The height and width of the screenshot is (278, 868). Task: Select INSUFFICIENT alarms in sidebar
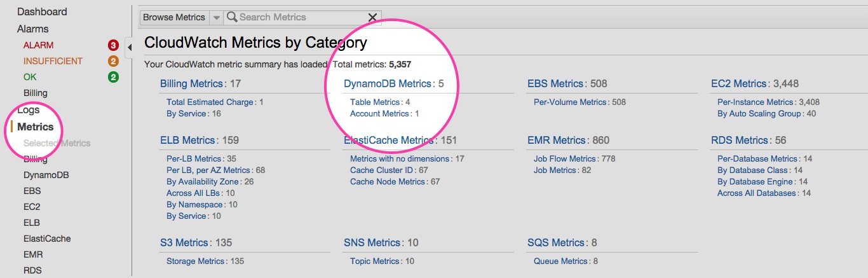point(53,61)
